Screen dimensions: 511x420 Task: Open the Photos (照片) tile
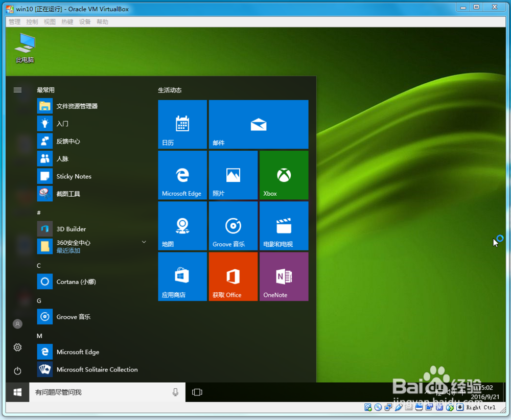click(x=233, y=175)
